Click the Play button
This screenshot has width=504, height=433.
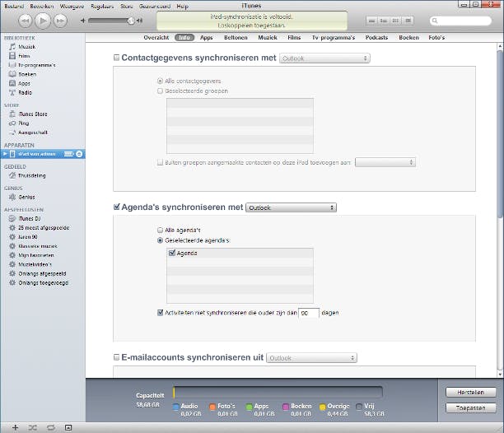(x=43, y=21)
